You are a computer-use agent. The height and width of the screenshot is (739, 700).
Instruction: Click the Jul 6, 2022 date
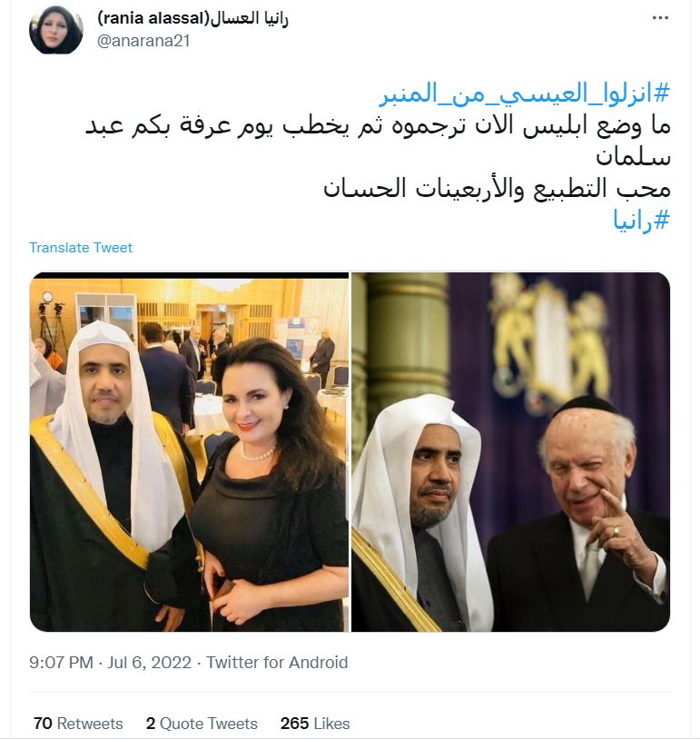coord(150,662)
